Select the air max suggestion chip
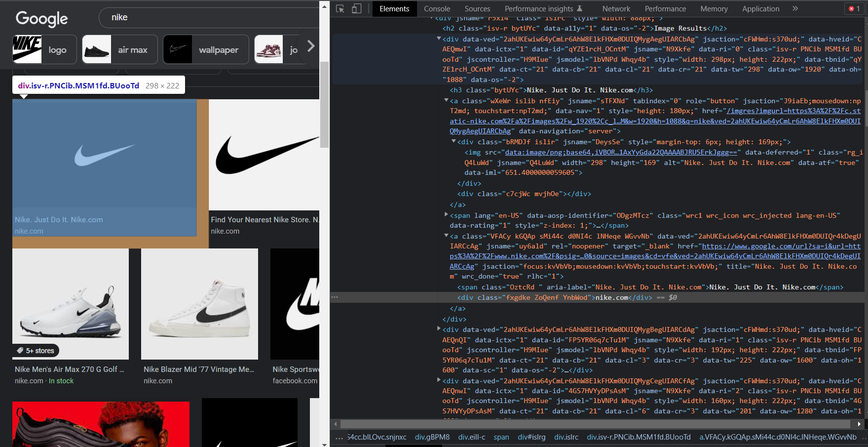This screenshot has height=447, width=868. 120,49
